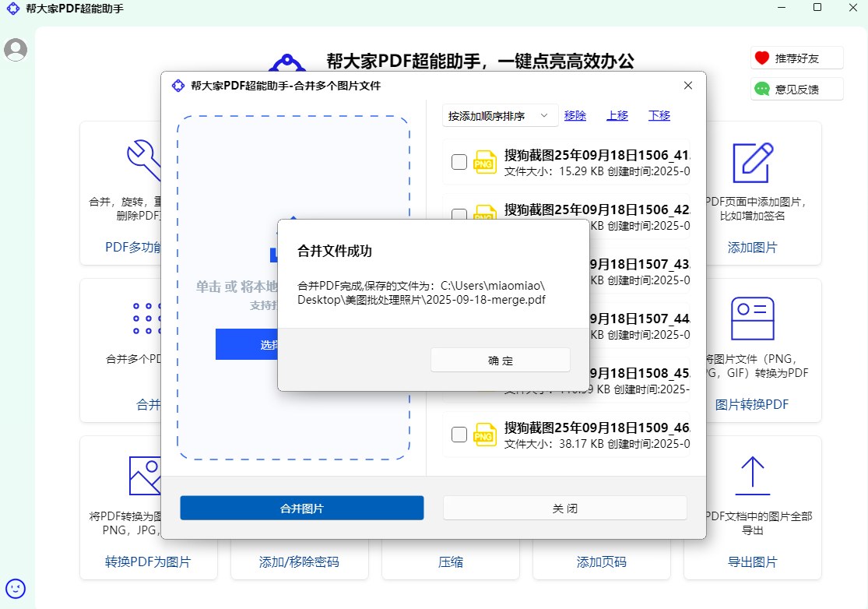The height and width of the screenshot is (609, 868).
Task: Click the blue 合并图片 button
Action: tap(302, 508)
